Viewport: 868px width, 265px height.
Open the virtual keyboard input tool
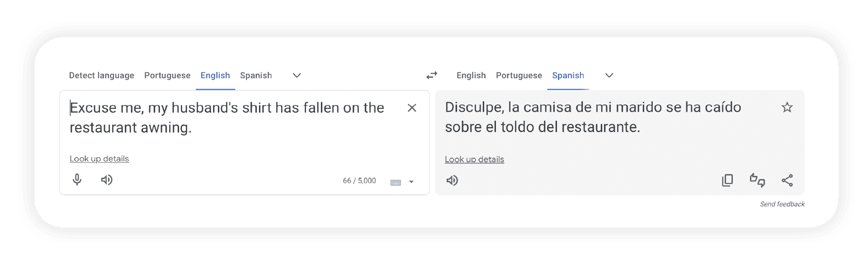click(x=396, y=182)
